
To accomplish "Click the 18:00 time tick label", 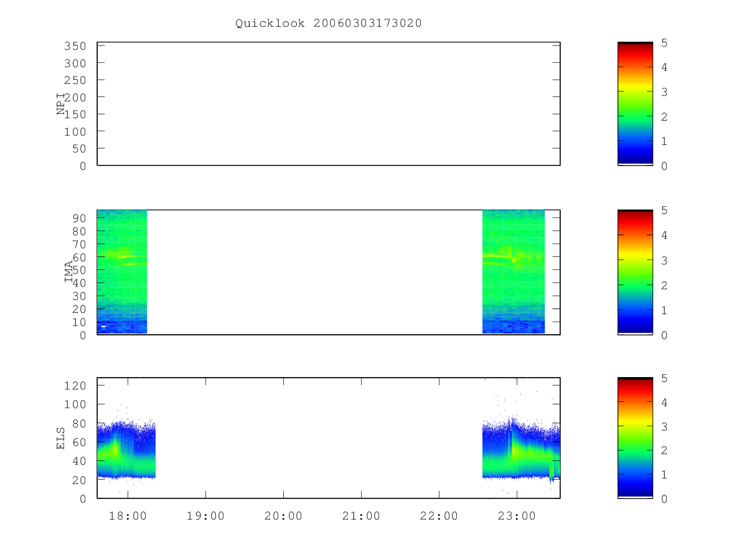I will tap(128, 516).
